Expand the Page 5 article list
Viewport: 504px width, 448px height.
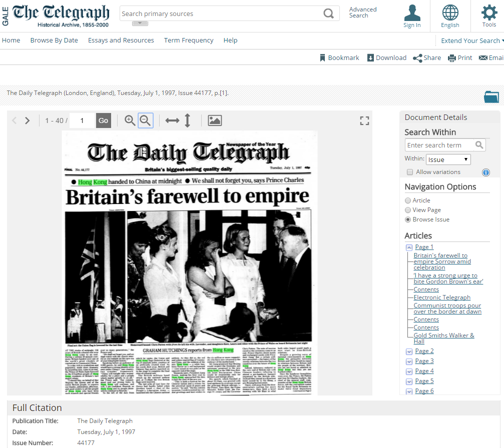coord(409,381)
